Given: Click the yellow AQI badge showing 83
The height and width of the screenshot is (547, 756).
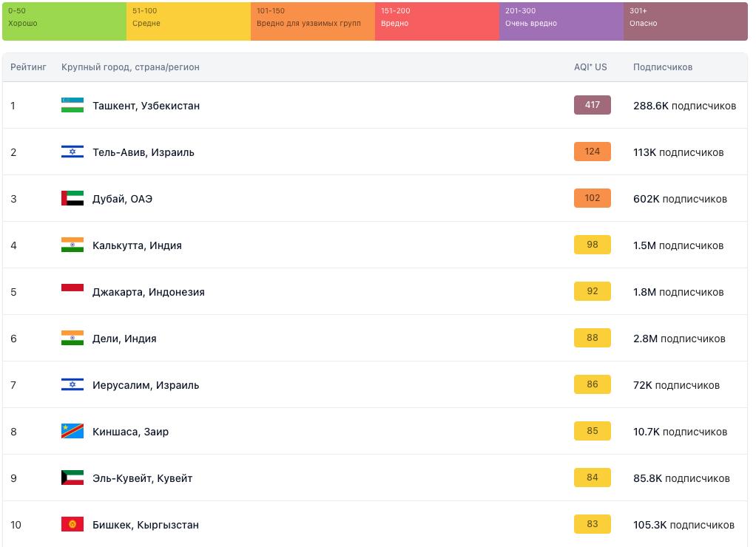Looking at the screenshot, I should click(592, 524).
